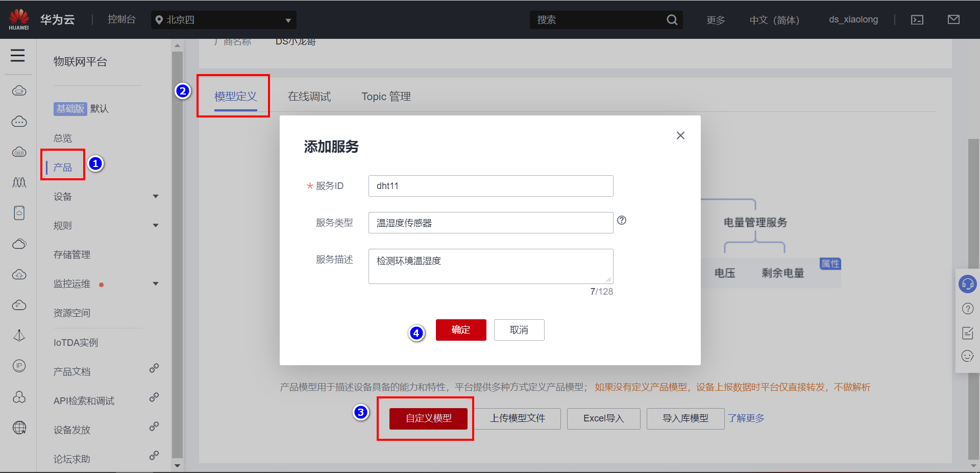Viewport: 980px width, 473px height.
Task: Click the third cloud server icon in left rail
Action: coord(19,152)
